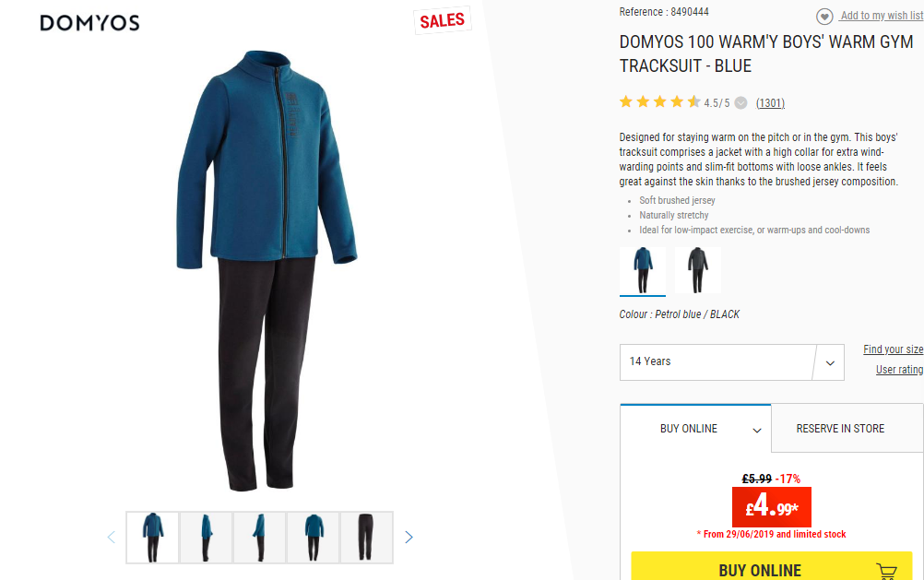Show next product images with right arrow
924x580 pixels.
click(409, 537)
